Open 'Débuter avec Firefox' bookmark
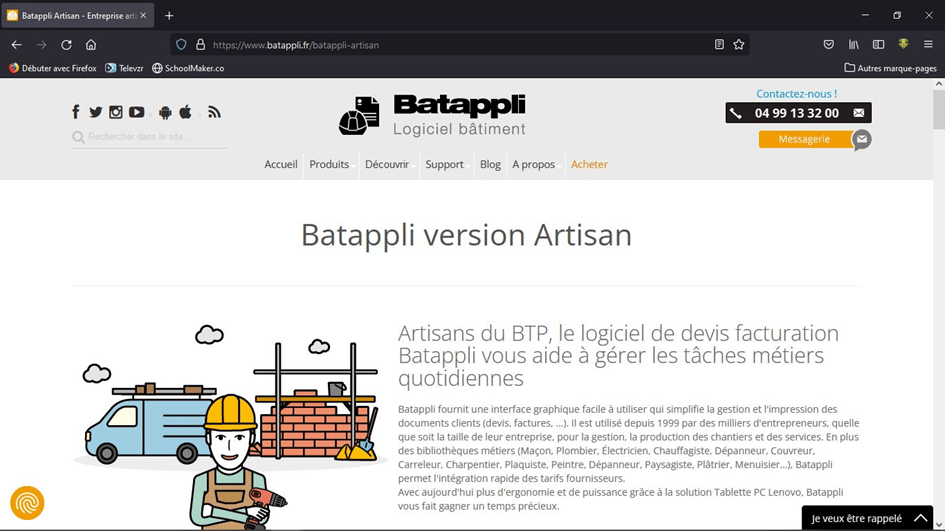The height and width of the screenshot is (531, 945). (52, 68)
